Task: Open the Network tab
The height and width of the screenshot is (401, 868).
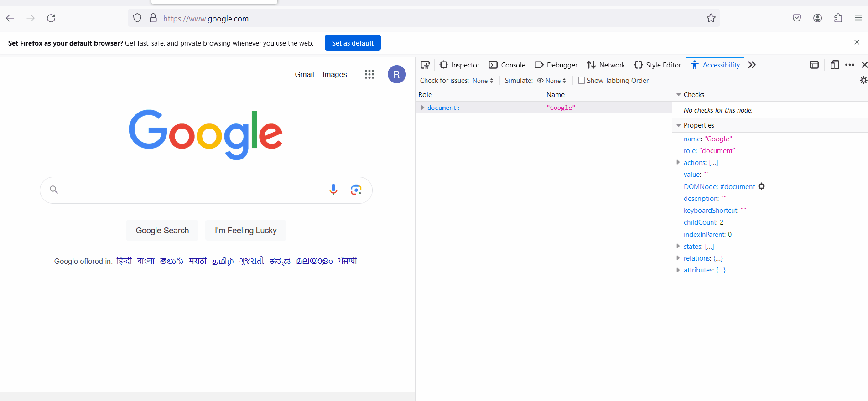Action: pyautogui.click(x=606, y=65)
